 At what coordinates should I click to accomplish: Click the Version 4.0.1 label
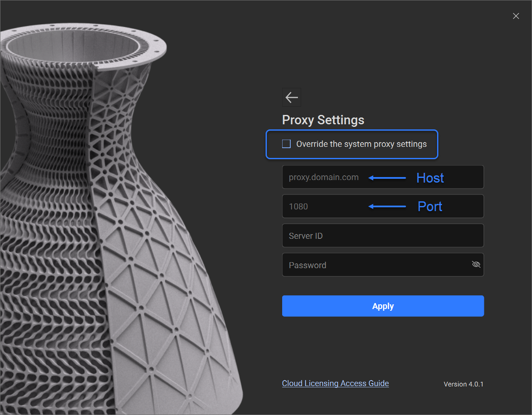pyautogui.click(x=463, y=384)
